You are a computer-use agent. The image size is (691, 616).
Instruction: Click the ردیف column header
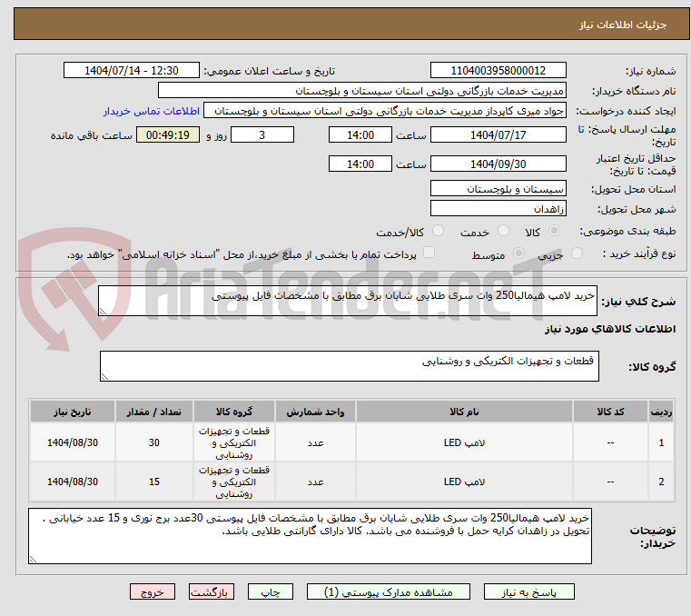click(661, 412)
